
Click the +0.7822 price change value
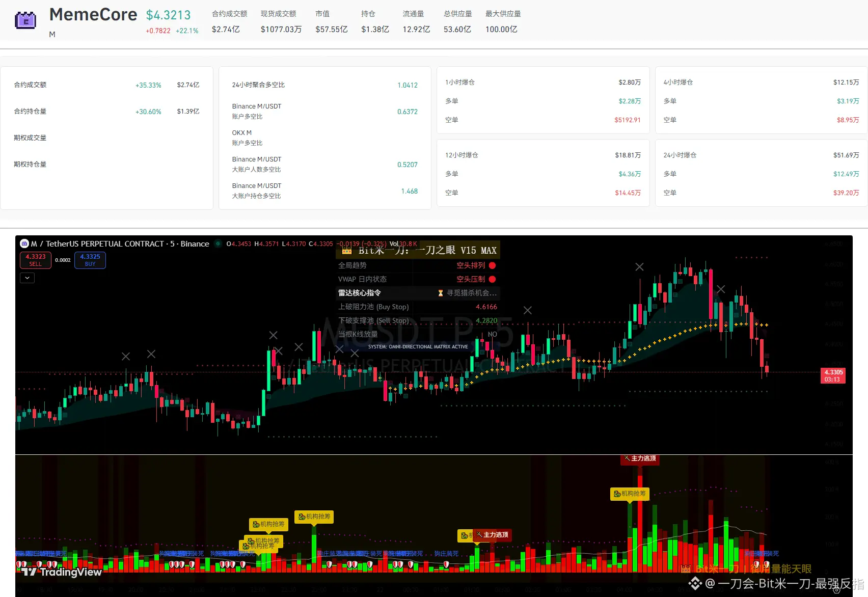[158, 31]
